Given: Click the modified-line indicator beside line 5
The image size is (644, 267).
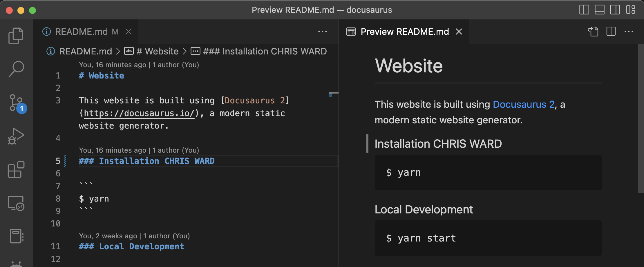Looking at the screenshot, I should pyautogui.click(x=65, y=161).
